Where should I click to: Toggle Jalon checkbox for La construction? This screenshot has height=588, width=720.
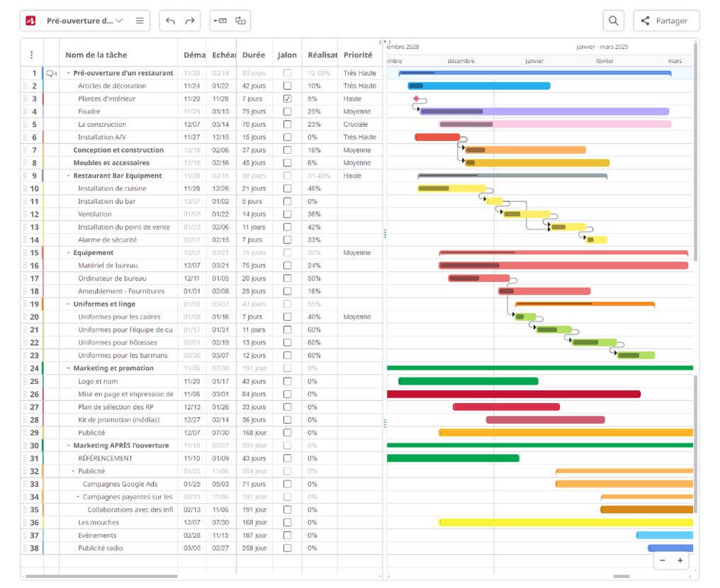point(288,125)
